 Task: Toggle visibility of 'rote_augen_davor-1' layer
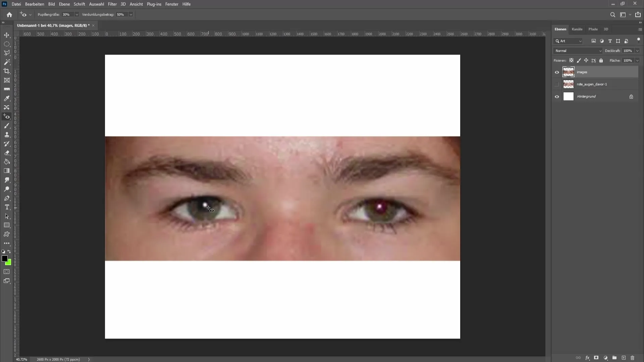pos(557,84)
